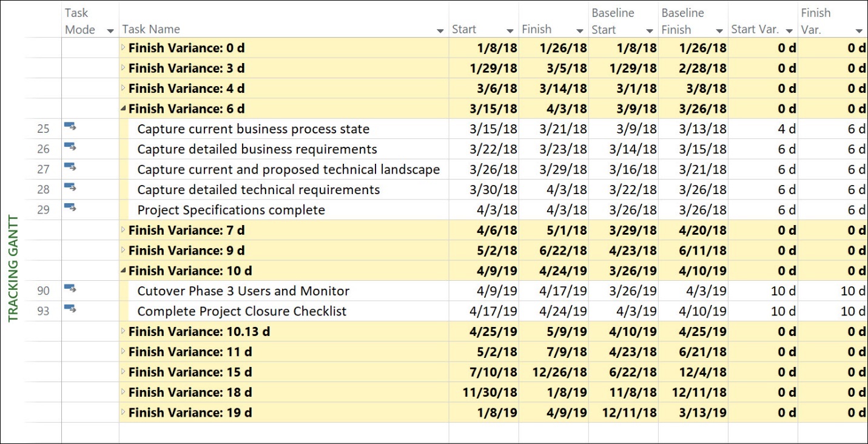Click task mode icon for row 90
This screenshot has height=444, width=868.
point(70,289)
